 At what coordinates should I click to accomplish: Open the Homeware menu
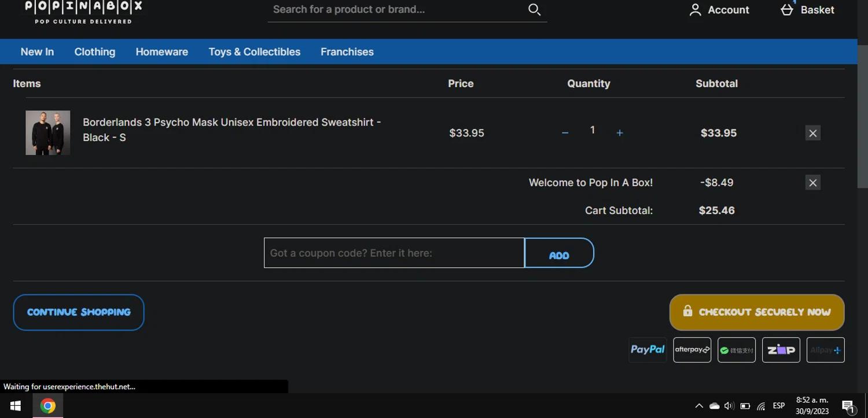pos(162,51)
